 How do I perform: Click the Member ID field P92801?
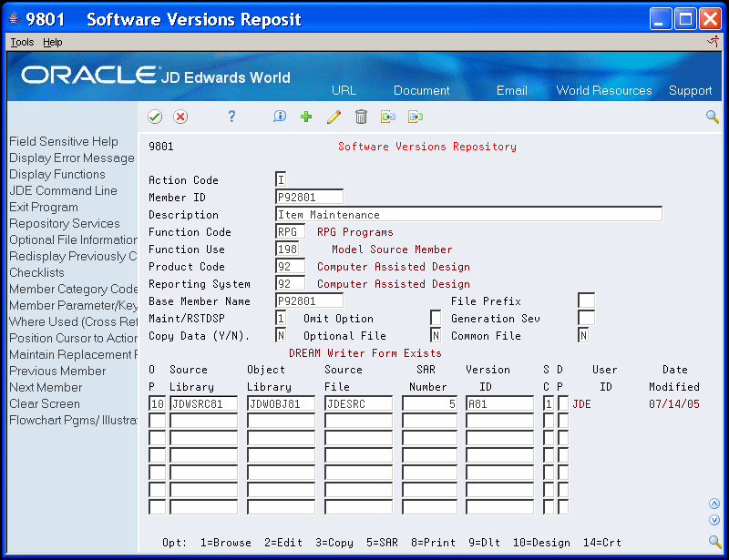(x=309, y=197)
